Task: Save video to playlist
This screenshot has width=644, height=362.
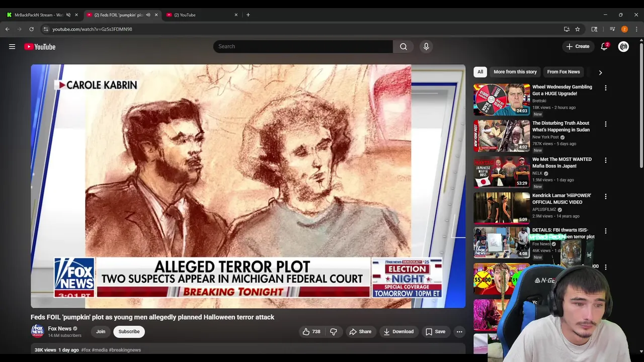Action: 435,331
